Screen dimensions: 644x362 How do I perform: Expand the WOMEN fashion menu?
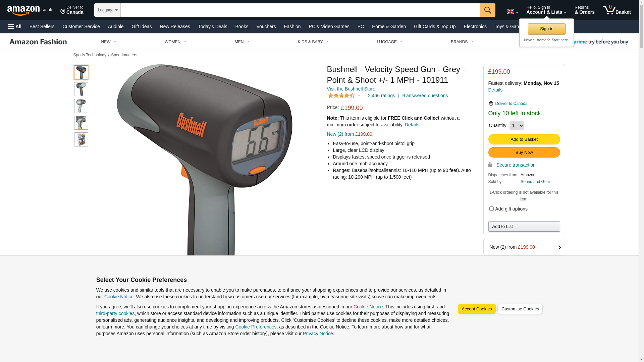(x=175, y=42)
